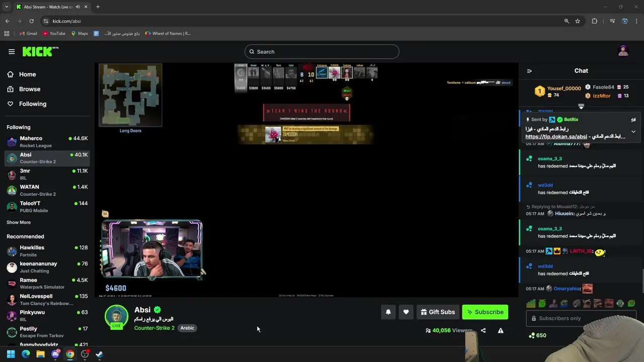This screenshot has height=362, width=644.
Task: Open user profile avatar in top bar
Action: (623, 51)
